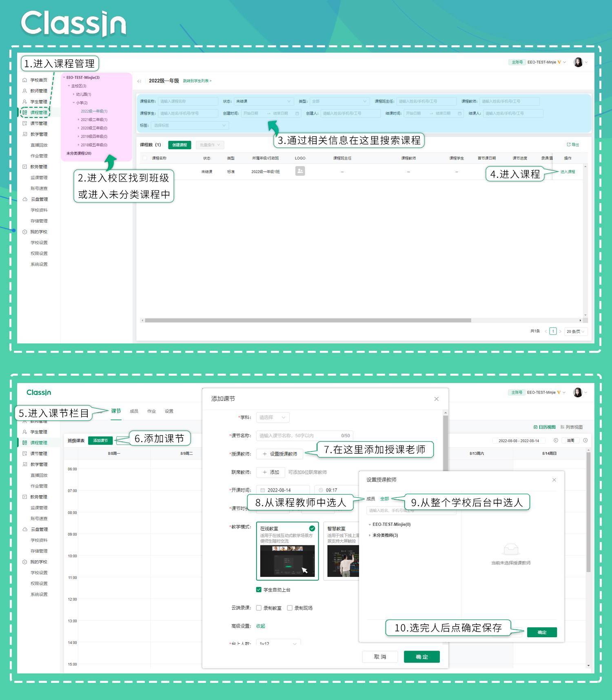Viewport: 612px width, 700px height.
Task: Go to previous week arrow beside date range
Action: point(556,441)
